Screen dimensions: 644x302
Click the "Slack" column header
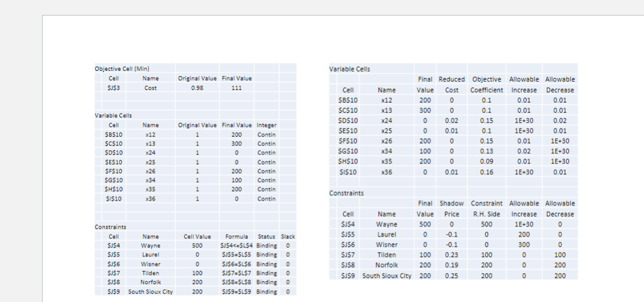287,237
